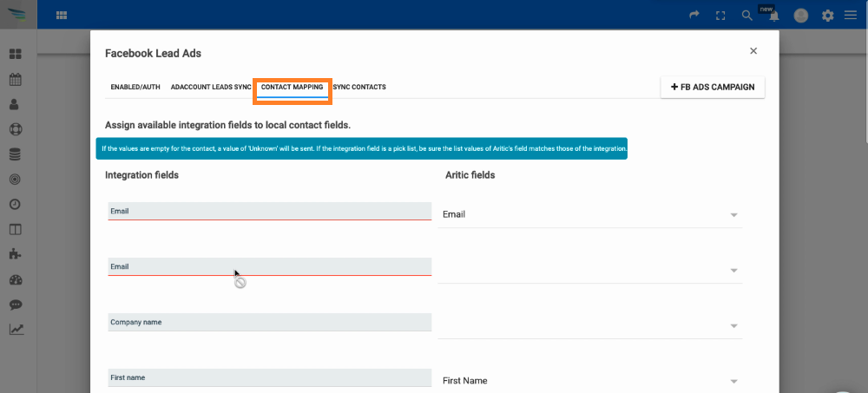This screenshot has height=393, width=868.
Task: Open notifications bell icon
Action: coord(774,16)
